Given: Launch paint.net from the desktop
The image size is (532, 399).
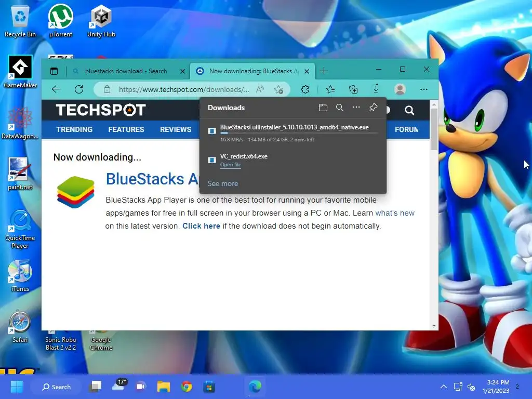Looking at the screenshot, I should (20, 174).
